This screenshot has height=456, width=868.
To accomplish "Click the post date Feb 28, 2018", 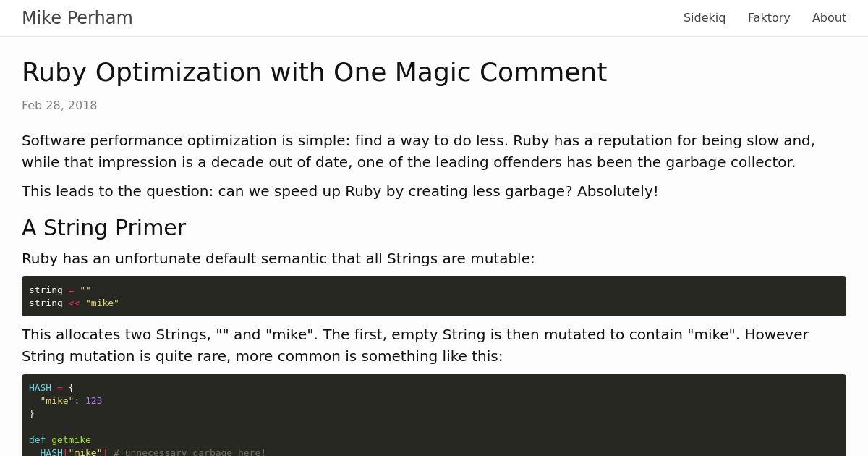I will point(59,106).
